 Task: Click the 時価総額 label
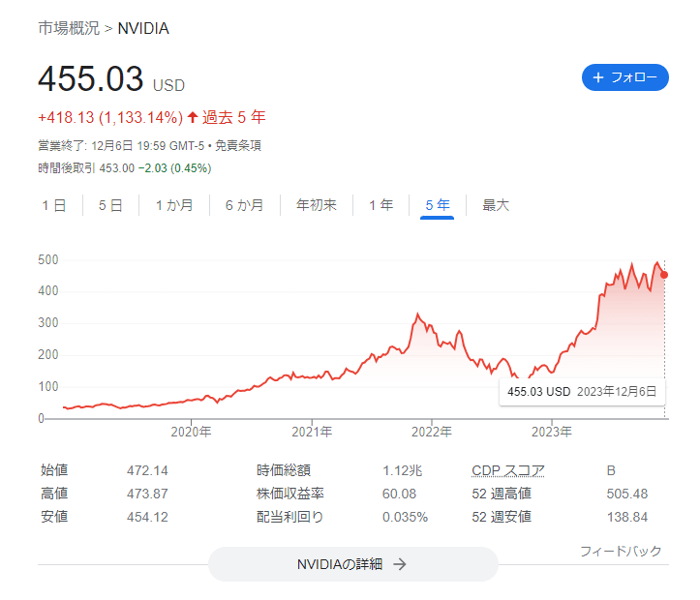pyautogui.click(x=284, y=470)
